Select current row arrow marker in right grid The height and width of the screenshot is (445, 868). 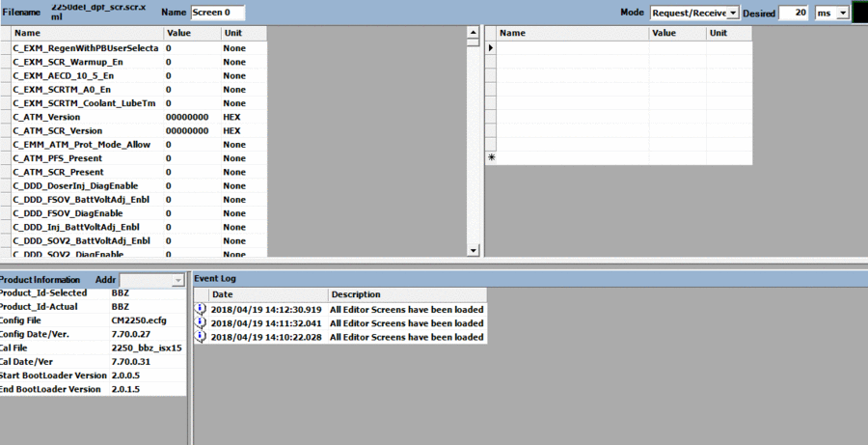click(x=490, y=47)
